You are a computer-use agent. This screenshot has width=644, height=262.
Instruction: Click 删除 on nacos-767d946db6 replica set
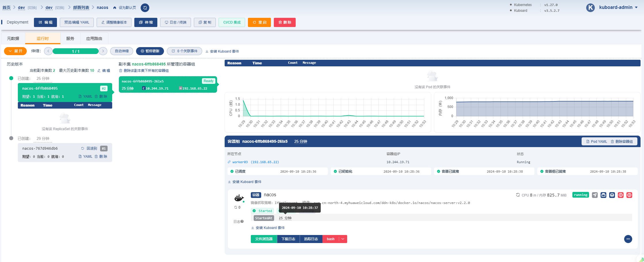[101, 157]
